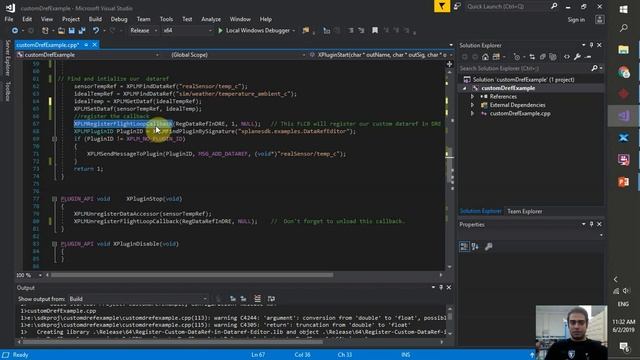Open the Edit menu
The image size is (640, 360).
pyautogui.click(x=27, y=19)
